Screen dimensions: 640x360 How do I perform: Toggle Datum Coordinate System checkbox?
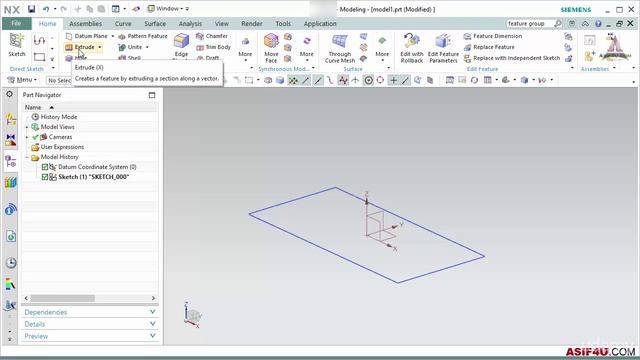tap(45, 167)
